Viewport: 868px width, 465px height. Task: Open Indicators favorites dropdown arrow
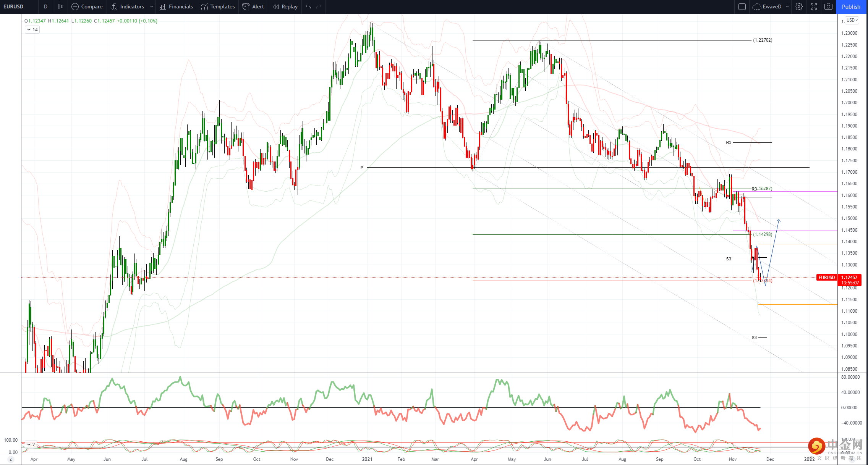click(x=152, y=6)
